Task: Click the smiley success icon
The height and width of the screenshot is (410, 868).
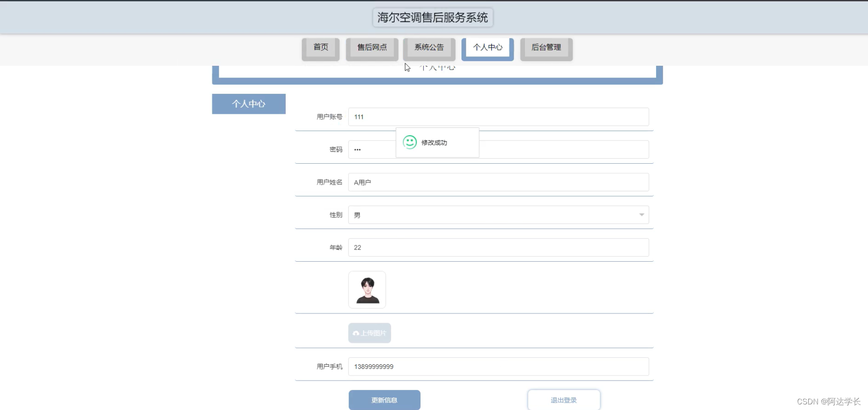Action: coord(410,142)
